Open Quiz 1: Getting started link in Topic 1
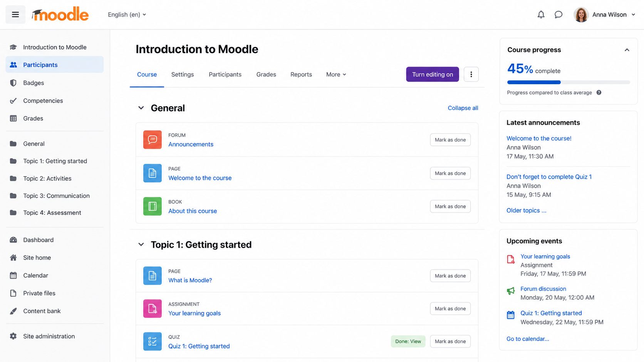 click(199, 346)
